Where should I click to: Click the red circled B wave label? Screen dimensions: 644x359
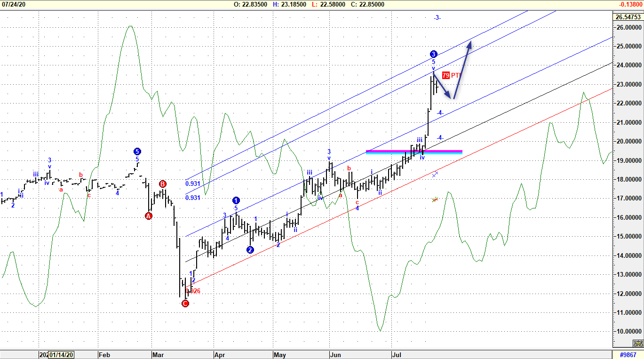tap(163, 183)
